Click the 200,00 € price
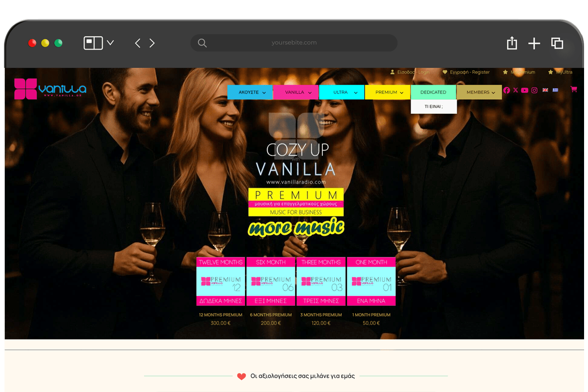This screenshot has width=588, height=392. pyautogui.click(x=271, y=323)
